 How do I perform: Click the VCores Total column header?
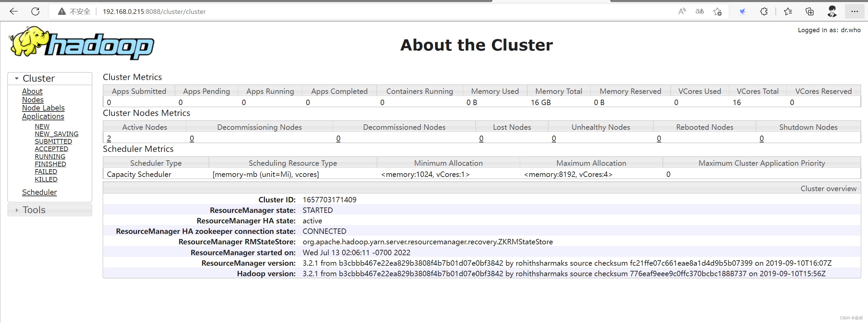(757, 91)
